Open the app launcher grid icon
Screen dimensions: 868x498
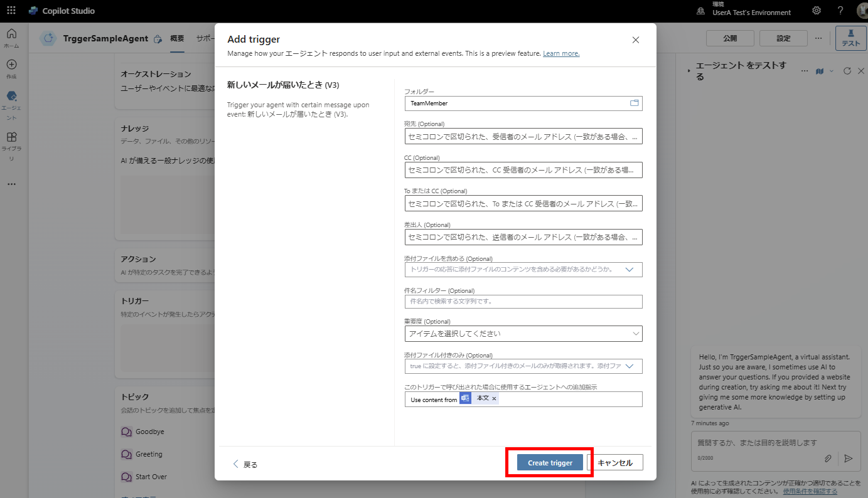(x=11, y=11)
